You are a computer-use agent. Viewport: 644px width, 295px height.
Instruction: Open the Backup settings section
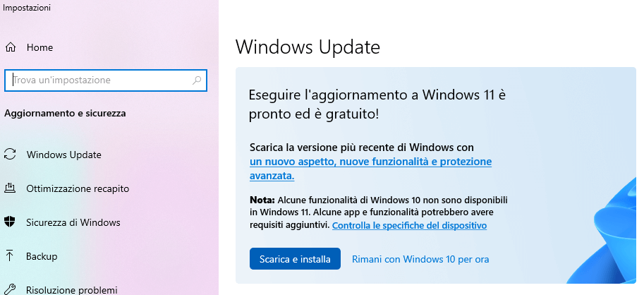(42, 256)
